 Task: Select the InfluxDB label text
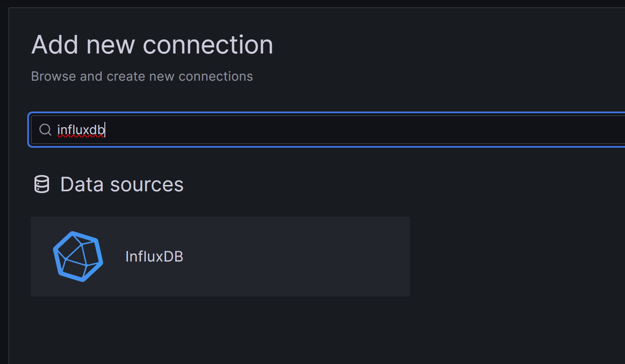coord(154,257)
